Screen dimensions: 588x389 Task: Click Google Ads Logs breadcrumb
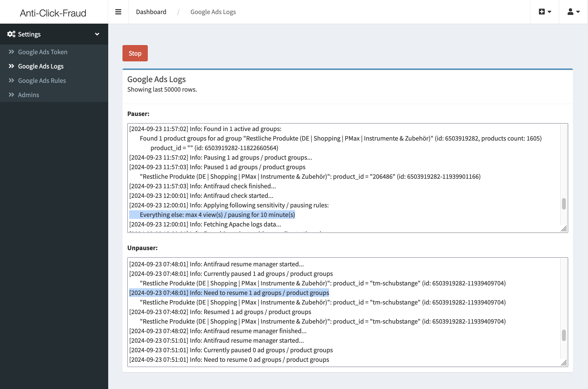[213, 12]
